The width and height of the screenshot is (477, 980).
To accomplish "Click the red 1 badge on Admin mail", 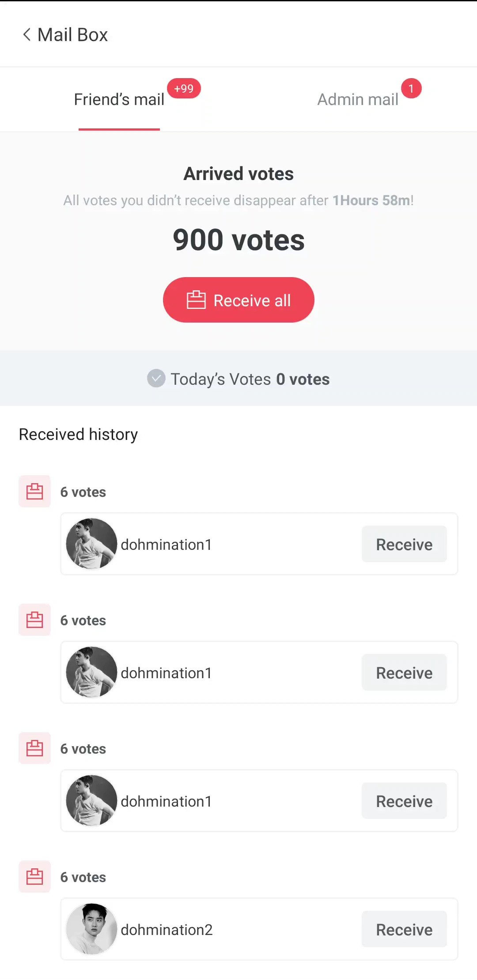I will pyautogui.click(x=411, y=88).
